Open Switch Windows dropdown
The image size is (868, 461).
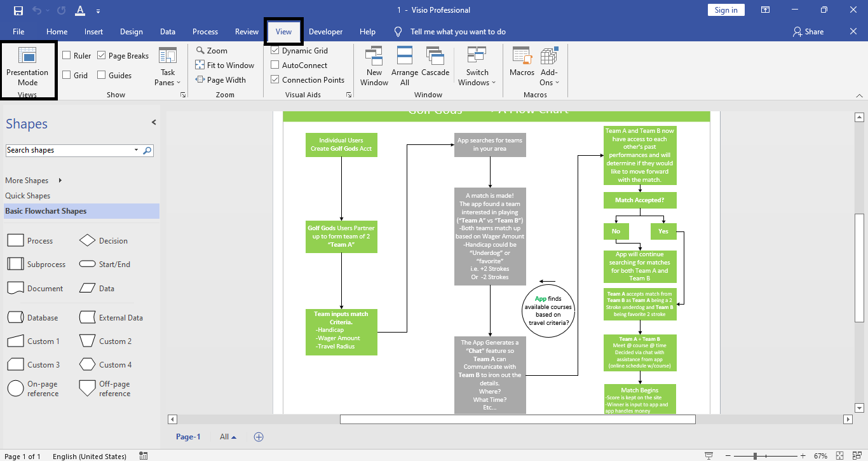click(x=477, y=67)
